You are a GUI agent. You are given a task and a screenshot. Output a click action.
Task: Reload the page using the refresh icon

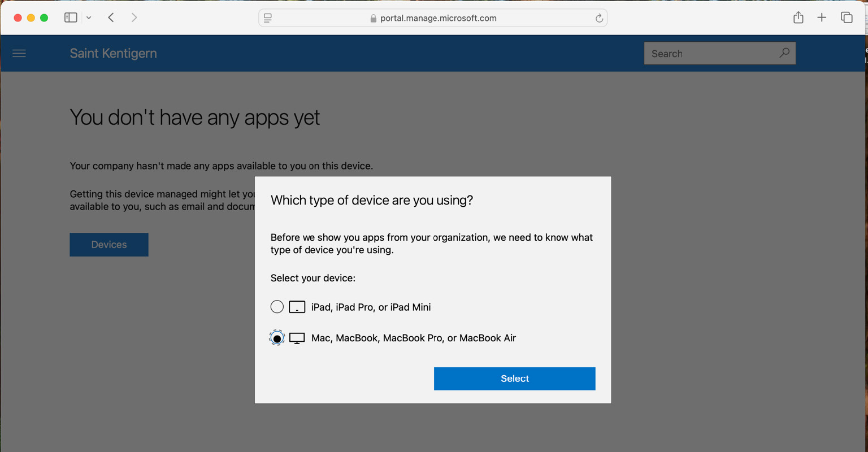[599, 18]
